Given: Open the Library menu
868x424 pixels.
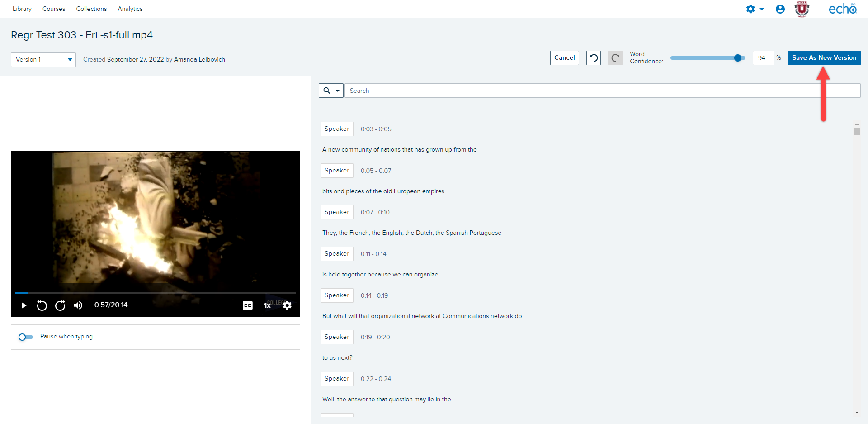Looking at the screenshot, I should tap(22, 9).
